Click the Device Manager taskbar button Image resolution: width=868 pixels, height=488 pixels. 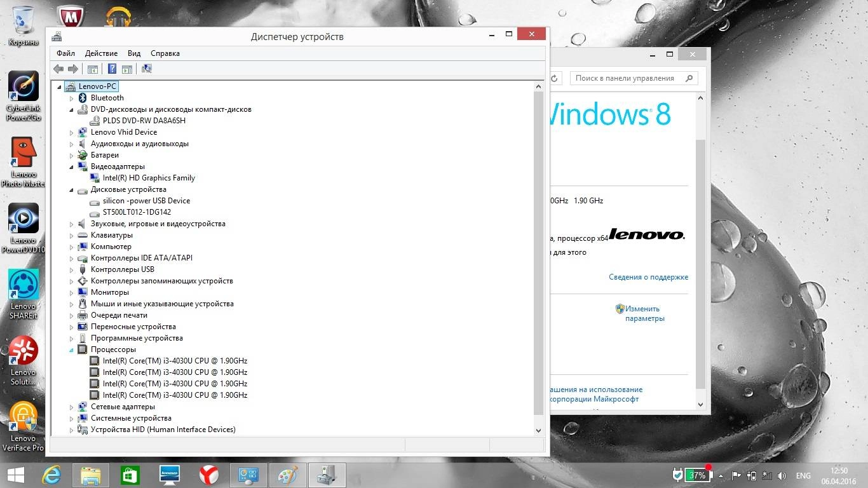coord(327,475)
